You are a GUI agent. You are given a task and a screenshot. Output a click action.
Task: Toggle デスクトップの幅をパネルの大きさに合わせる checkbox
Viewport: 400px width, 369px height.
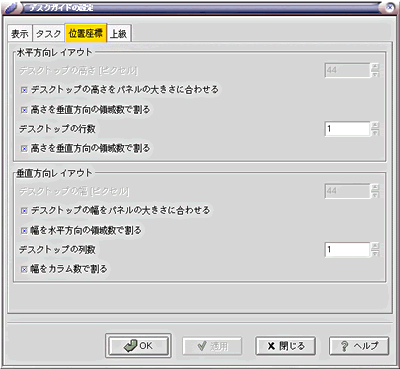click(24, 211)
